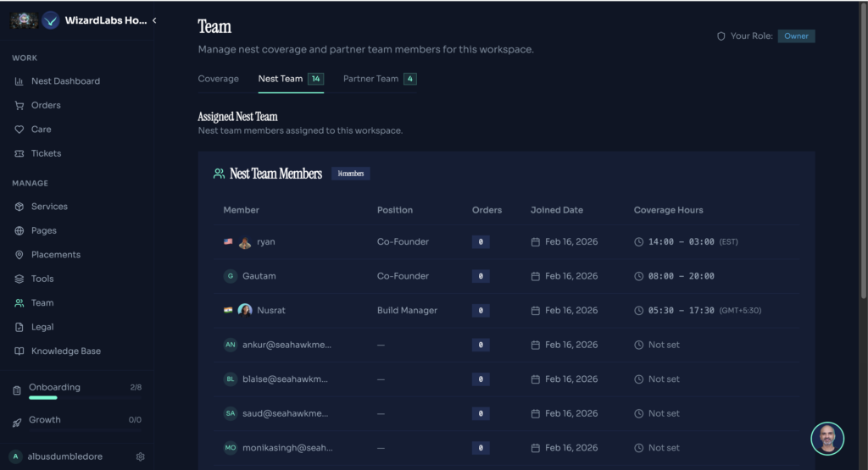The image size is (868, 470).
Task: Click the Owner role badge
Action: pyautogui.click(x=796, y=36)
